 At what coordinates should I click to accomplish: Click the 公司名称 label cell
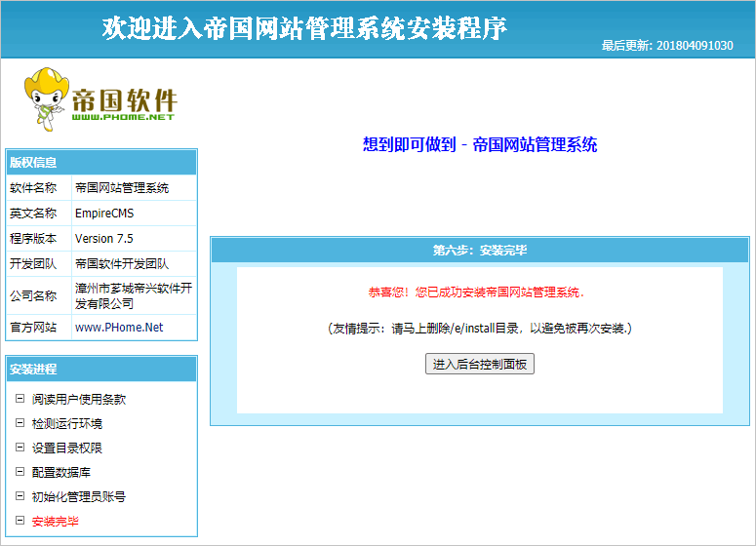(39, 295)
